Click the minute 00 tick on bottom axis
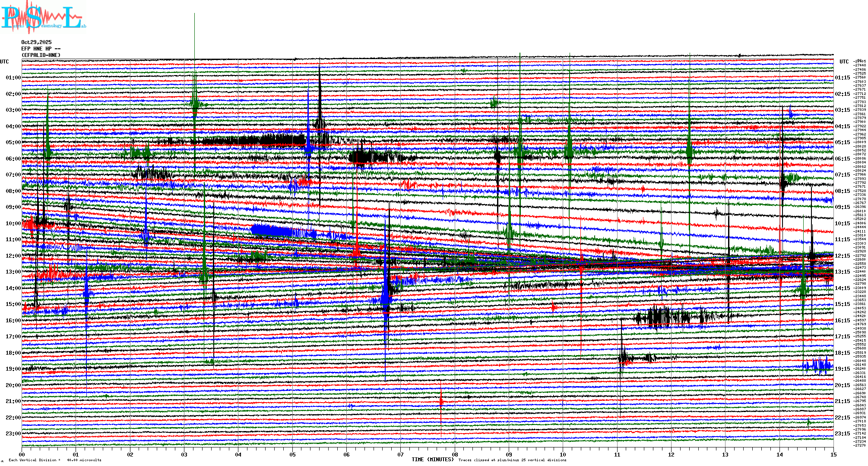The width and height of the screenshot is (868, 466). [22, 455]
